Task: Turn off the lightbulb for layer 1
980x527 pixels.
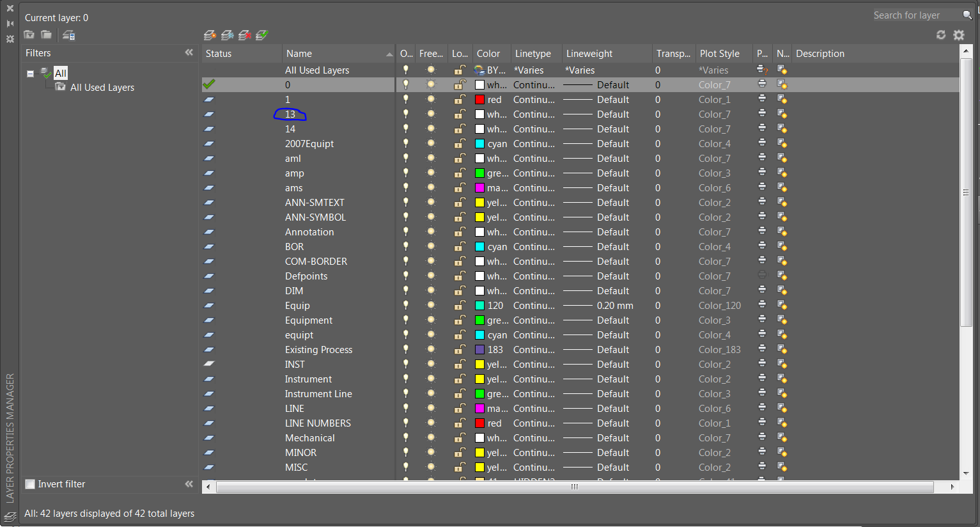Action: (x=405, y=99)
